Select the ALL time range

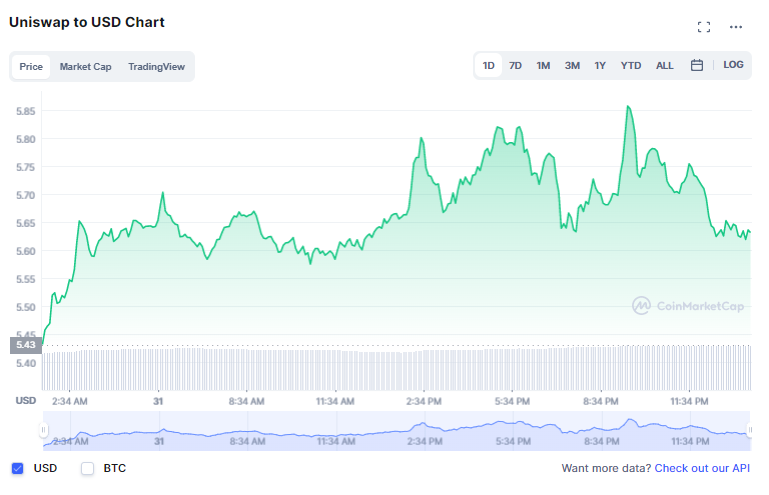665,65
